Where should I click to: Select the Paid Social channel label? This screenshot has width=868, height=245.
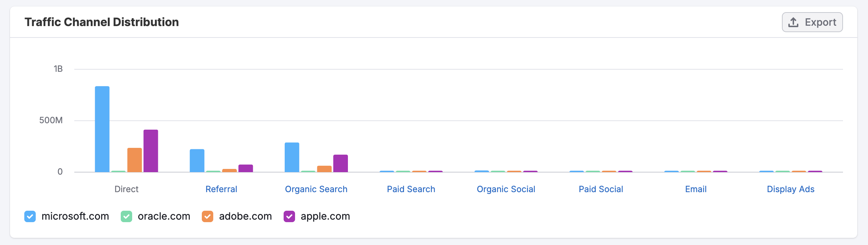point(601,189)
